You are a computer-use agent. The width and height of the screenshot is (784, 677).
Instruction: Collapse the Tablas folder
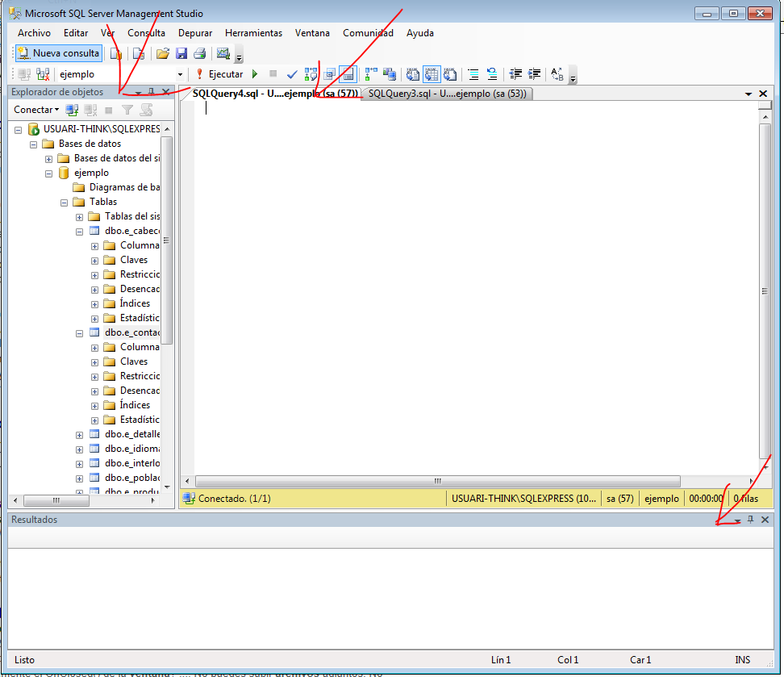[x=64, y=203]
